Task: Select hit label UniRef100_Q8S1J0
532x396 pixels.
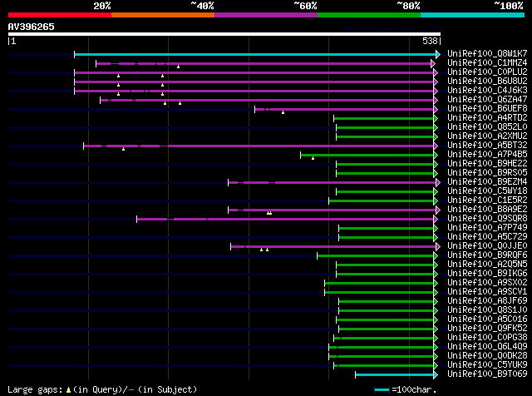Action: point(487,310)
